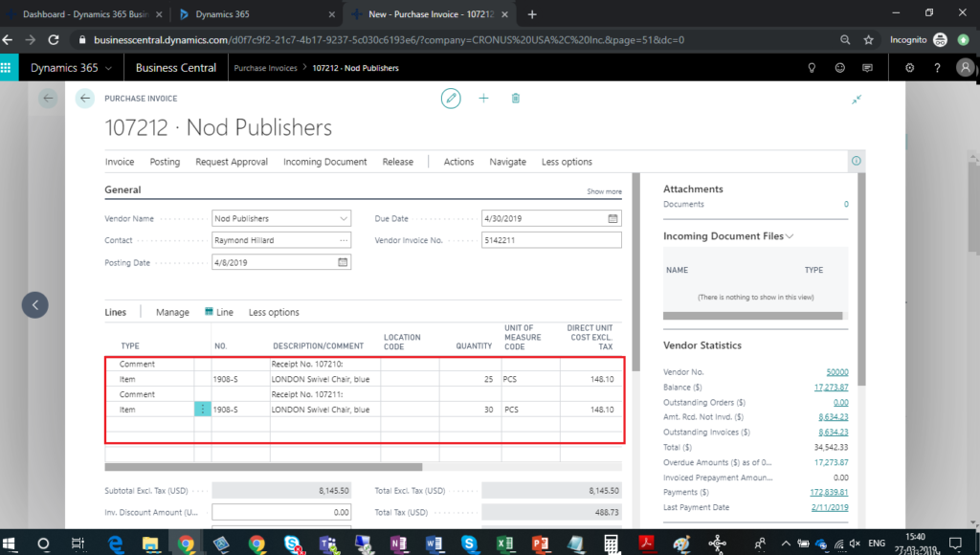The image size is (980, 555).
Task: Delete the invoice with the trash icon
Action: (x=516, y=99)
